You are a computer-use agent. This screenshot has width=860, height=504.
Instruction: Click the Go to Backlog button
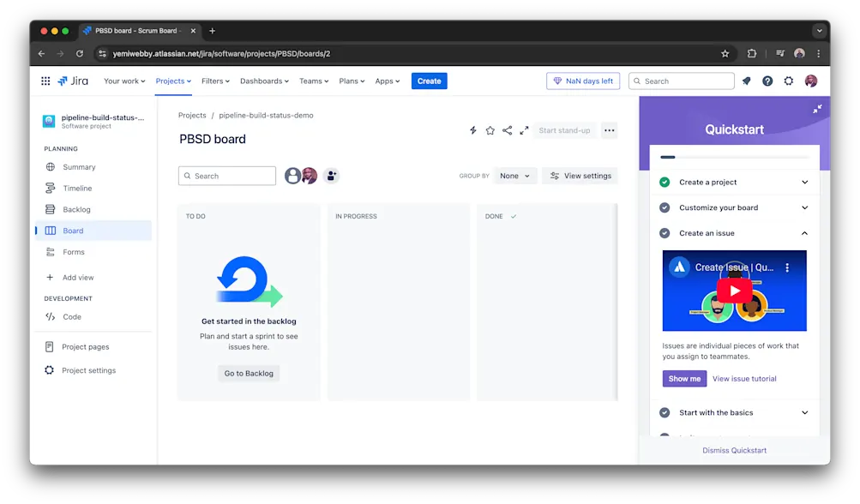[248, 373]
